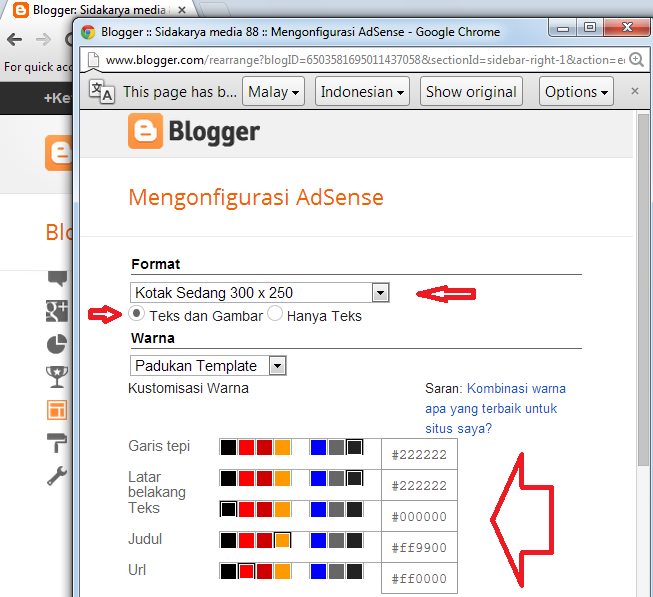Open the Indonesian target language dropdown
This screenshot has width=653, height=597.
362,91
